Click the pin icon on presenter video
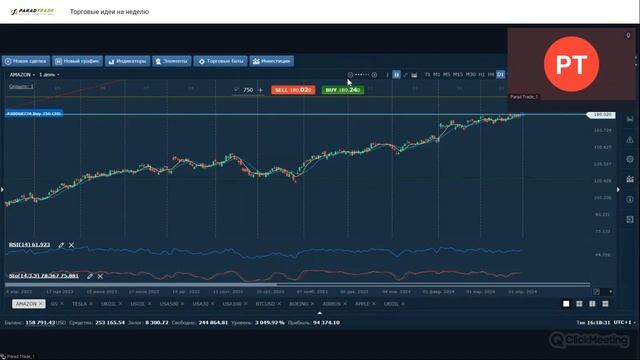This screenshot has width=640, height=360. click(x=628, y=36)
